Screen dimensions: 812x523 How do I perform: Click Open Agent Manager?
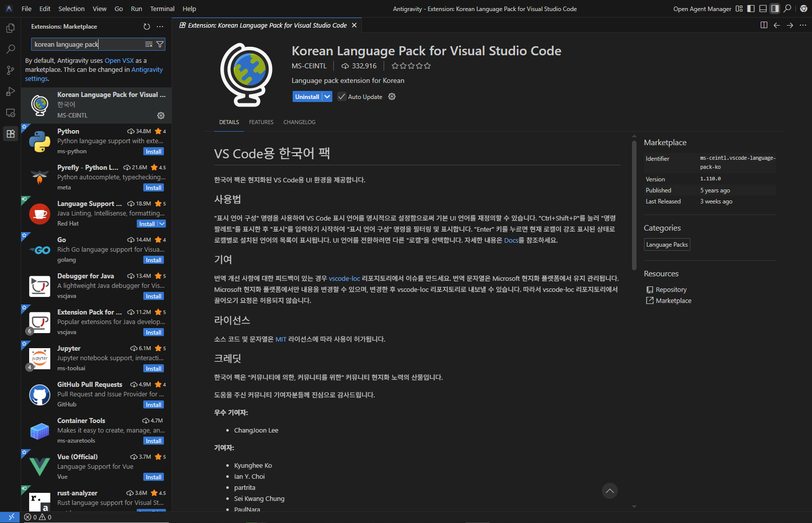point(702,9)
